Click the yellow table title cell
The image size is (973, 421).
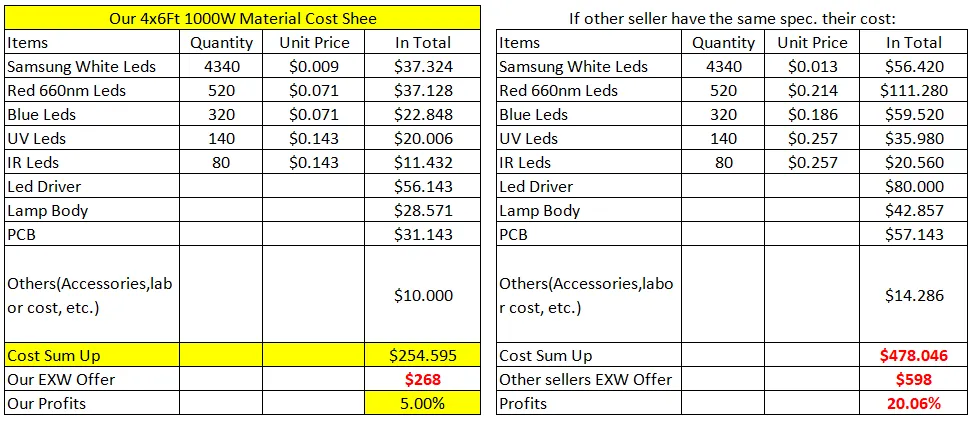[x=243, y=18]
